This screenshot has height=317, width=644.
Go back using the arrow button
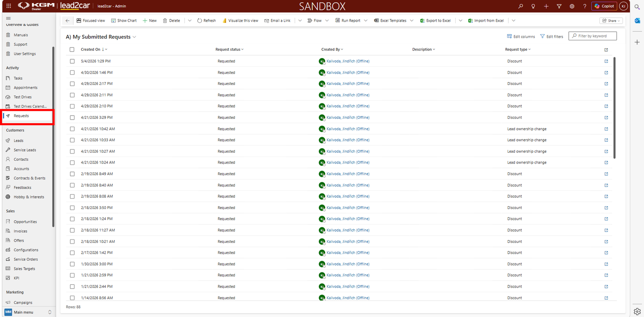coord(67,21)
